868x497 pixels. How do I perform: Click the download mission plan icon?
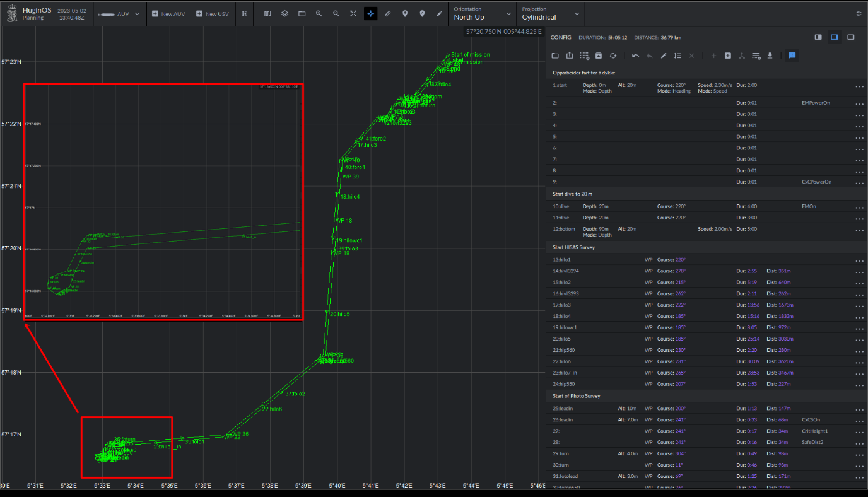tap(770, 56)
